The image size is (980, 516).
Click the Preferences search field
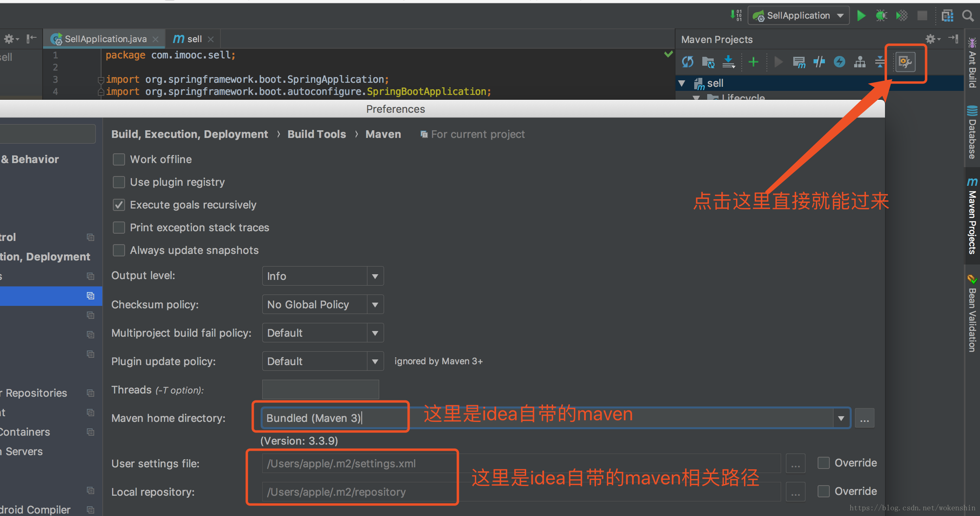tap(47, 134)
